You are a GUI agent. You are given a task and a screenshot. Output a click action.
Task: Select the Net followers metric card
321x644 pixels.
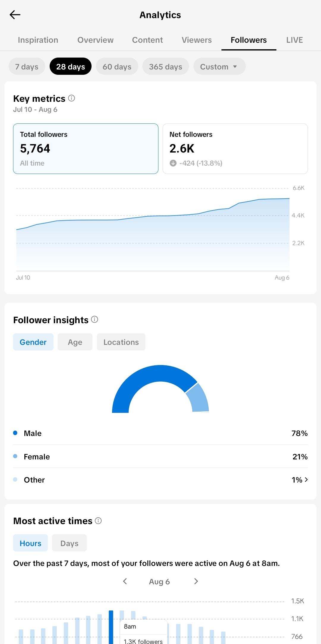click(235, 149)
